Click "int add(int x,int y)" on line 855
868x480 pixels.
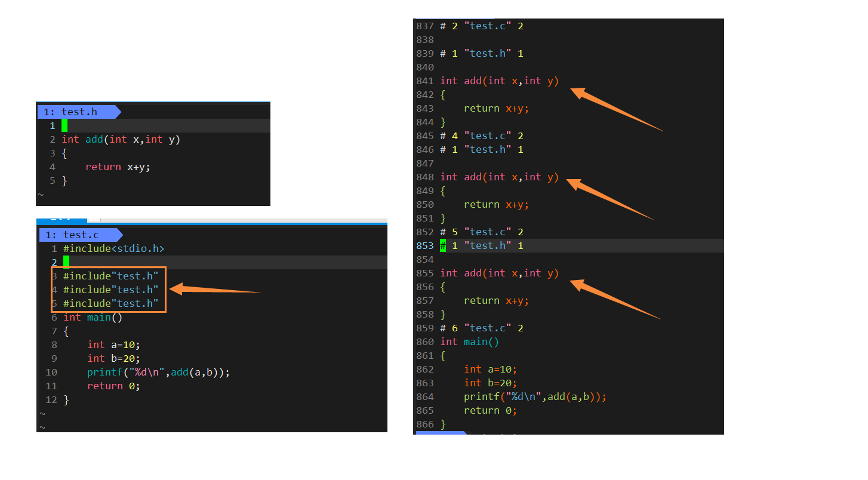500,273
